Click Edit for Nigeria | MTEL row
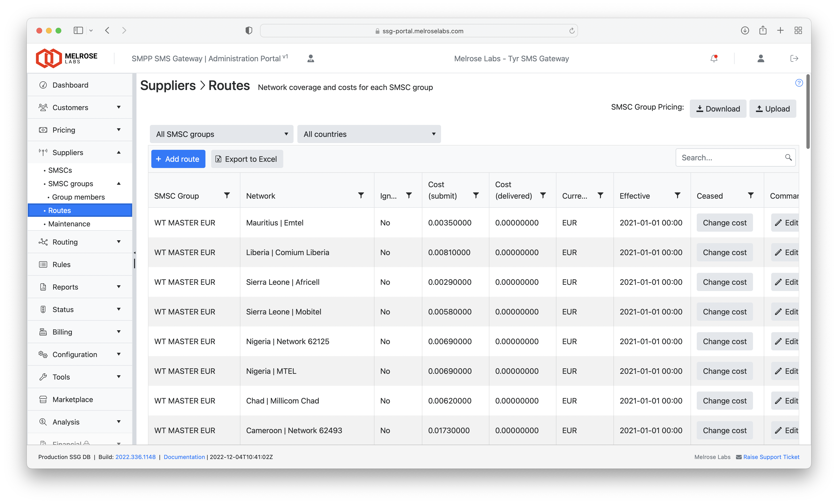Screen dimensions: 838x504 (x=785, y=371)
